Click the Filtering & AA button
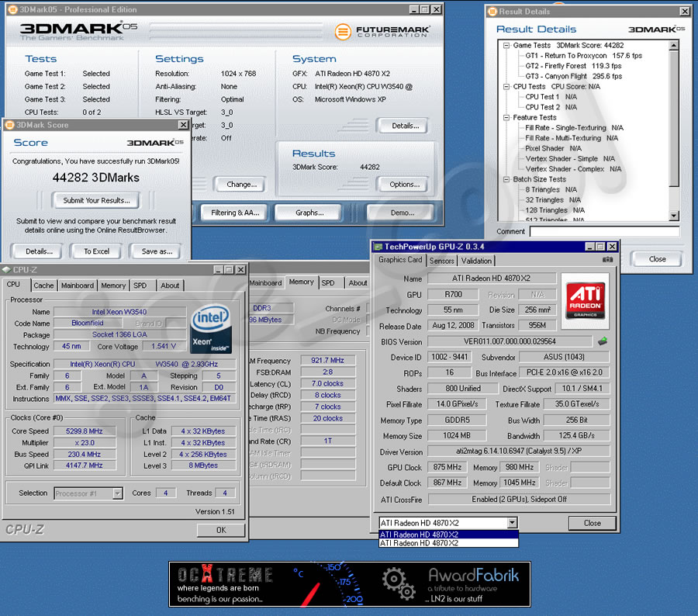The height and width of the screenshot is (616, 698). (x=235, y=213)
